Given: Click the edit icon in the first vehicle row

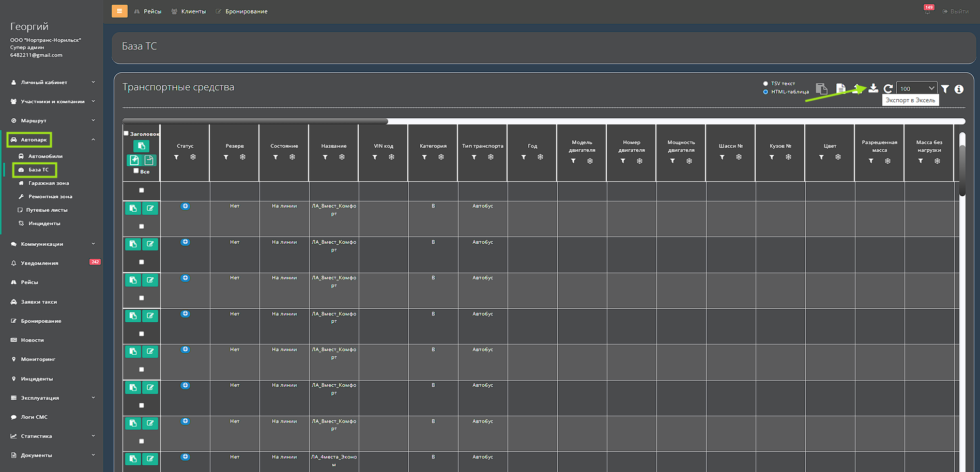Looking at the screenshot, I should (150, 208).
